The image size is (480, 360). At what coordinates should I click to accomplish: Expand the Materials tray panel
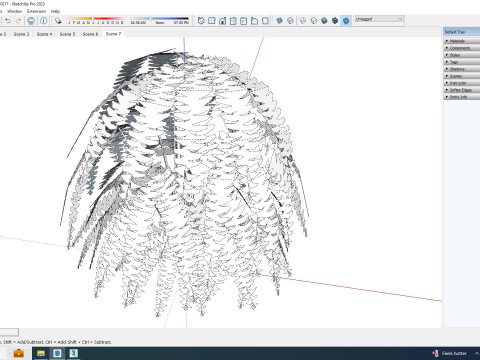(462, 41)
